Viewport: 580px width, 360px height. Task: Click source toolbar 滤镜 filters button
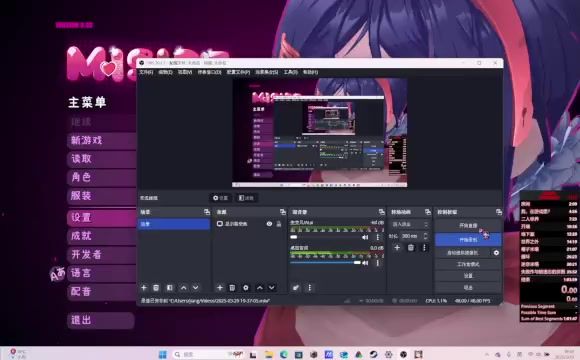(246, 198)
